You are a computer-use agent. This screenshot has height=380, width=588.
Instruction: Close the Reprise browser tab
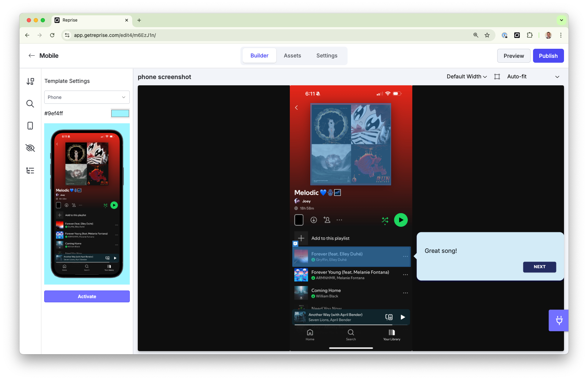pos(127,20)
